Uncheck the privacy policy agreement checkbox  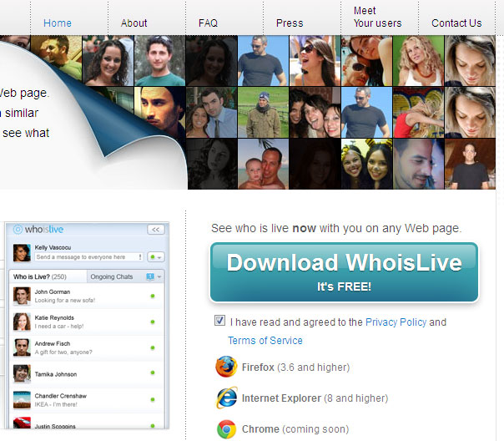coord(219,321)
